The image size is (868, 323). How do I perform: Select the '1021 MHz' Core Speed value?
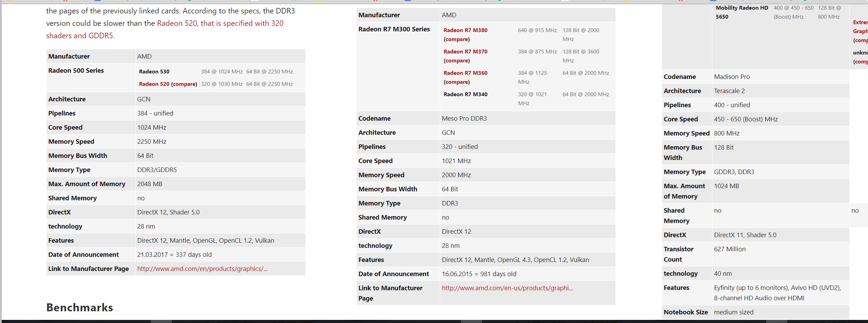[456, 161]
